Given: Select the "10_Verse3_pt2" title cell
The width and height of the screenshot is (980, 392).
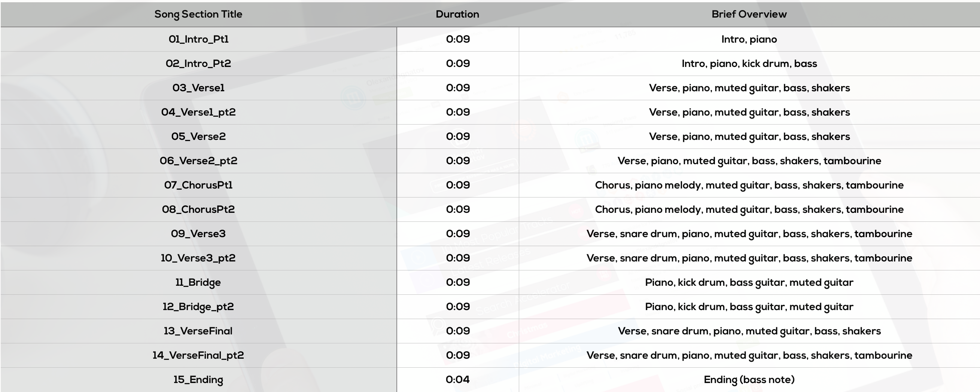Looking at the screenshot, I should (x=198, y=258).
